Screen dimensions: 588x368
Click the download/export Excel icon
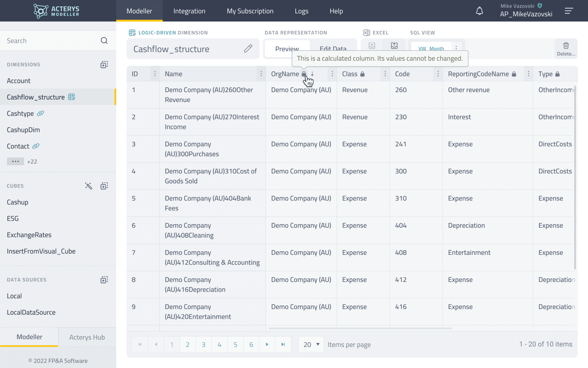pyautogui.click(x=372, y=46)
